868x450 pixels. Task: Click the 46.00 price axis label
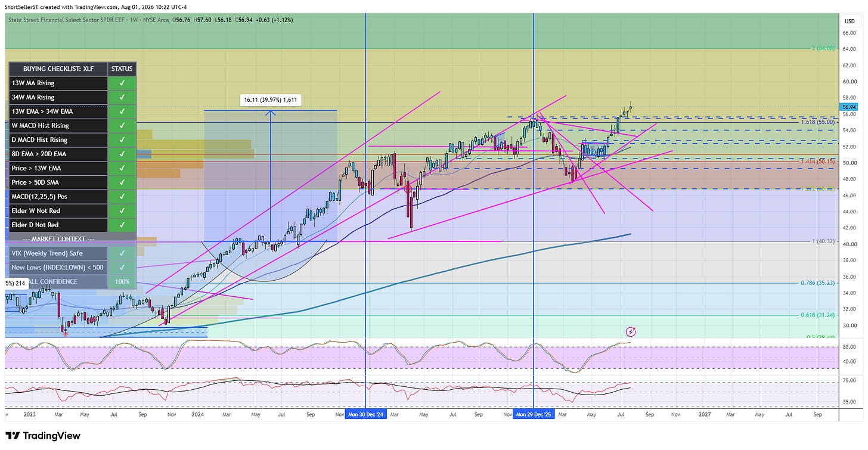[849, 195]
